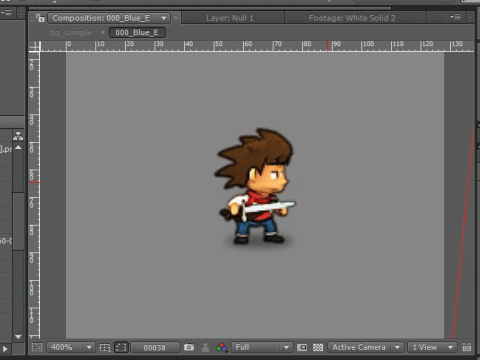Open the 1 View layout dropdown
This screenshot has height=360, width=480.
[432, 347]
